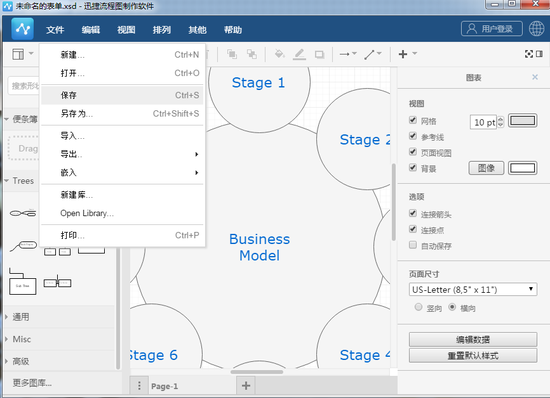Close the 图表 panel with X
This screenshot has height=398, width=550.
click(535, 77)
